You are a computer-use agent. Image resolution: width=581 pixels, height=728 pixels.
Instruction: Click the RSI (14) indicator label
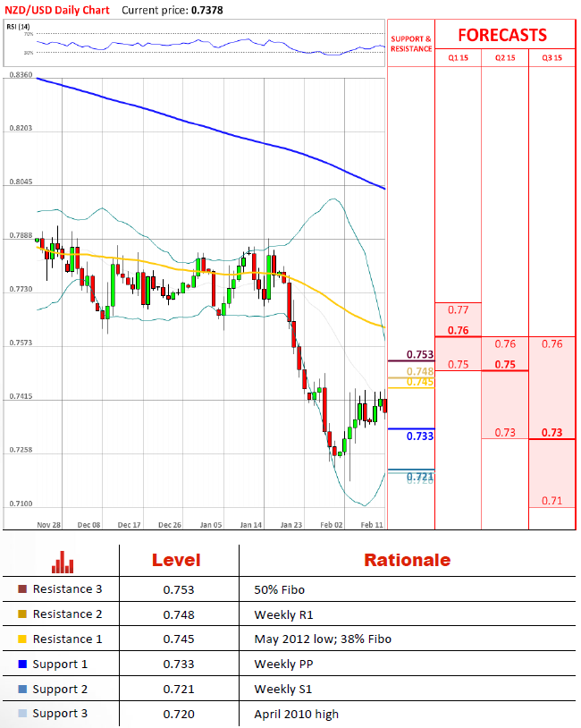tap(18, 27)
